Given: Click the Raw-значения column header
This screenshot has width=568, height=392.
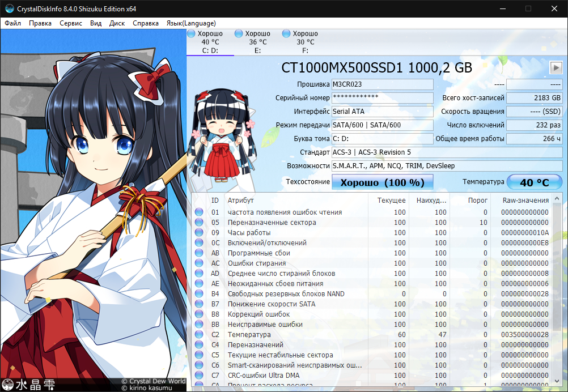Looking at the screenshot, I should [522, 200].
